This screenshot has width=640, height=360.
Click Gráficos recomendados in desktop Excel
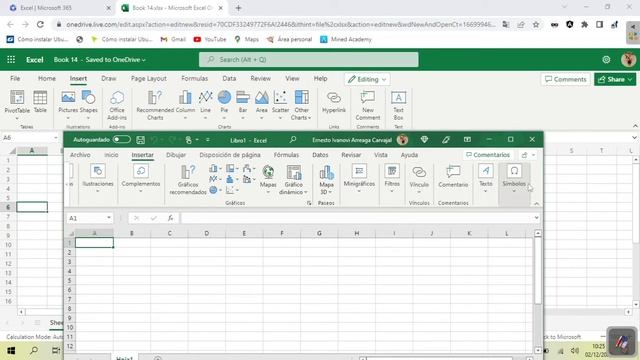(x=188, y=180)
